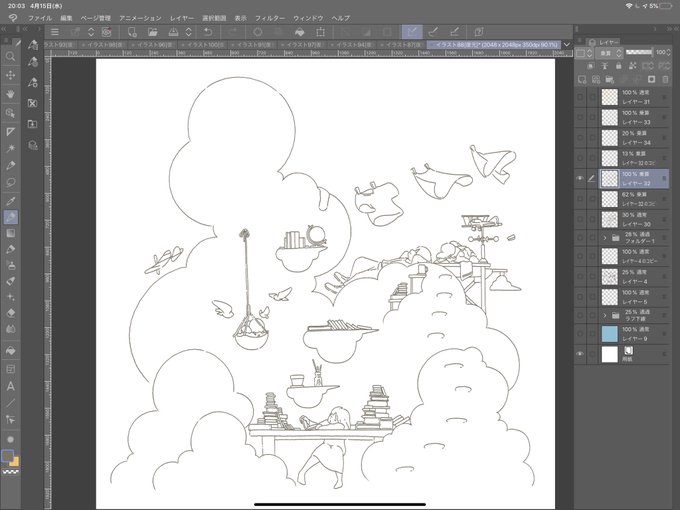The image size is (680, 510).
Task: Open the blending mode 乗算 dropdown
Action: (609, 53)
